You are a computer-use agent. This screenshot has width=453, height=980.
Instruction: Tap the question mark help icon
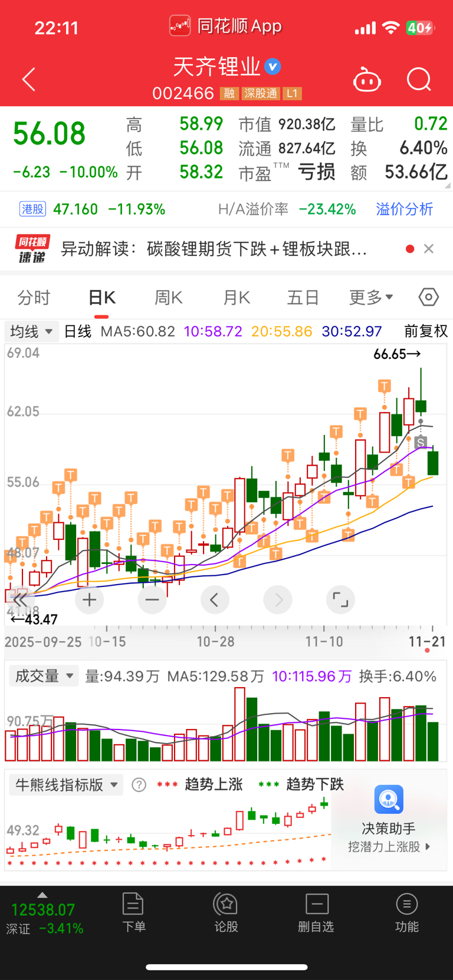139,785
